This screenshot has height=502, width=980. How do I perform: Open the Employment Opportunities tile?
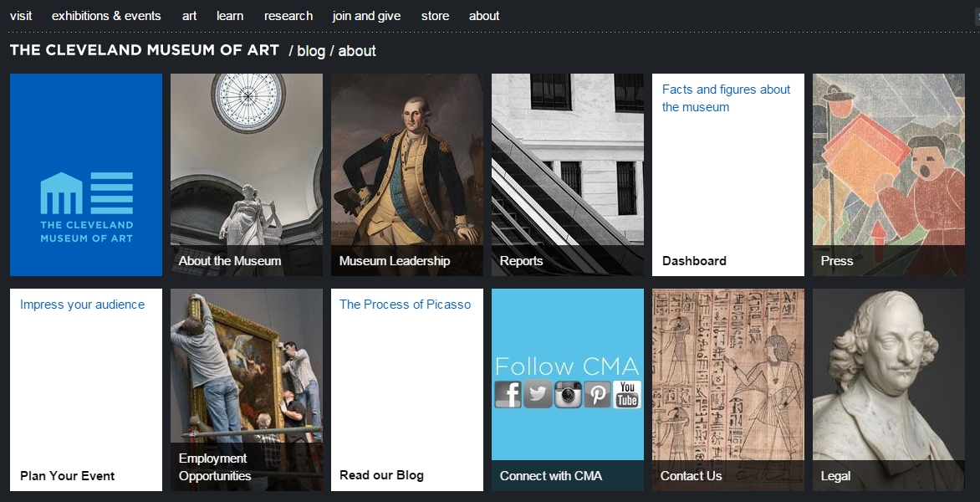click(x=247, y=390)
